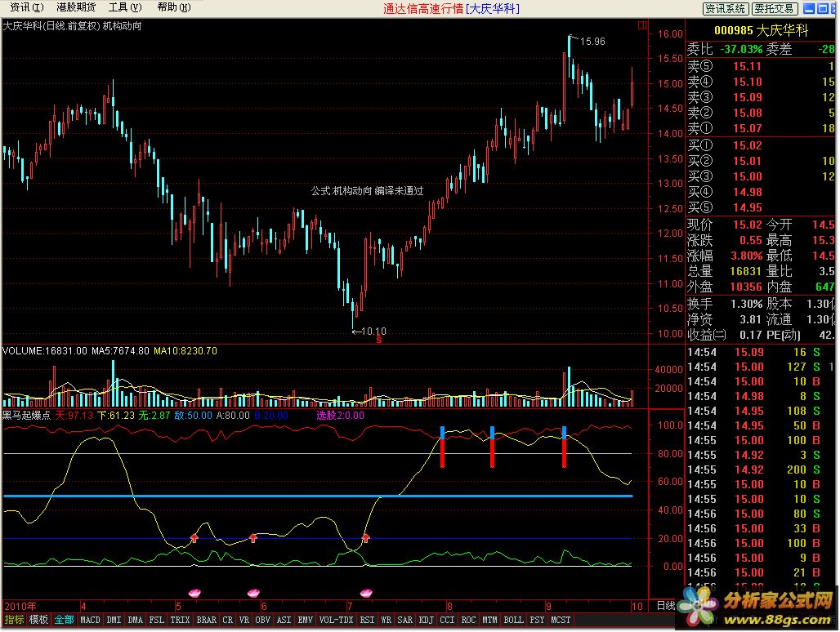Click the 选股2:0.00 indicator value
The width and height of the screenshot is (840, 632).
(340, 416)
